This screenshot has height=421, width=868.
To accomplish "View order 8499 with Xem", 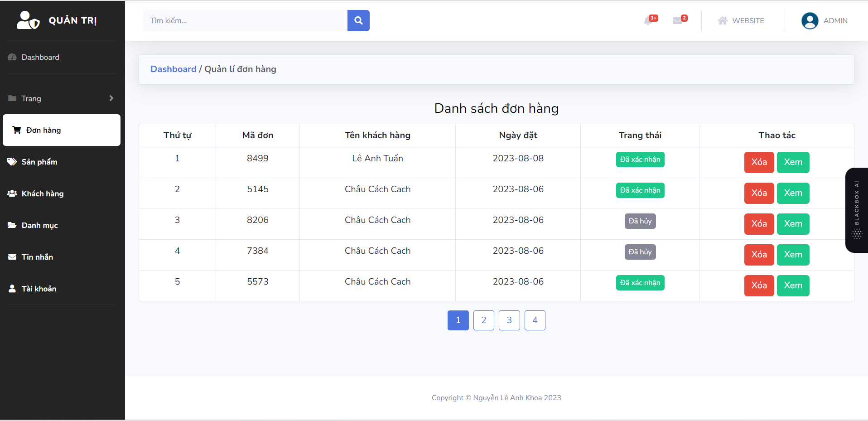I will [x=793, y=162].
